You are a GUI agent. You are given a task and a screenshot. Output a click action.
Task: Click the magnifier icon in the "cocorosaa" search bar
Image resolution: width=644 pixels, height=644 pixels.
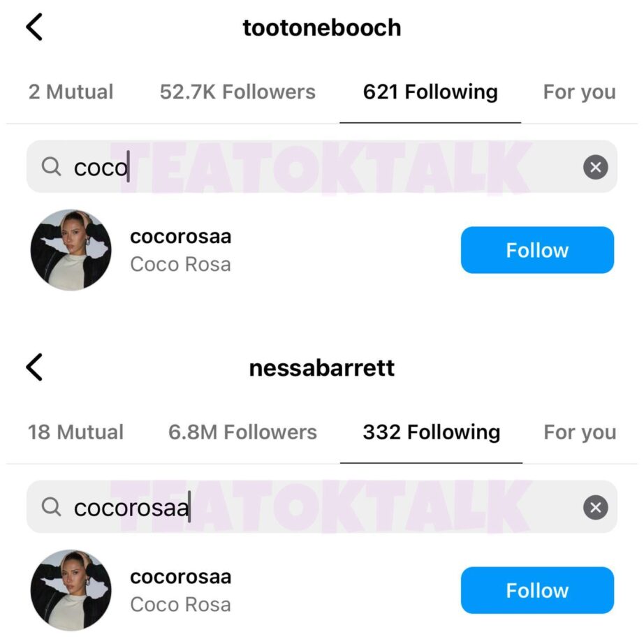[51, 507]
